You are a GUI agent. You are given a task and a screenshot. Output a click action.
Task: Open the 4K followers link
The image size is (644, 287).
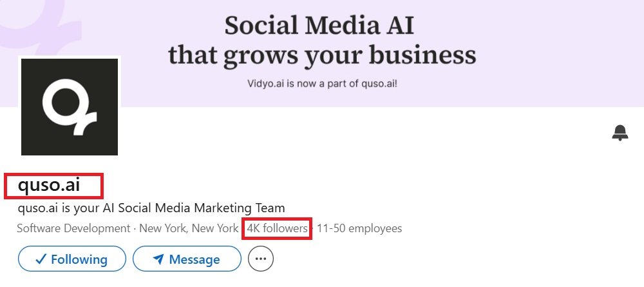[x=277, y=228]
